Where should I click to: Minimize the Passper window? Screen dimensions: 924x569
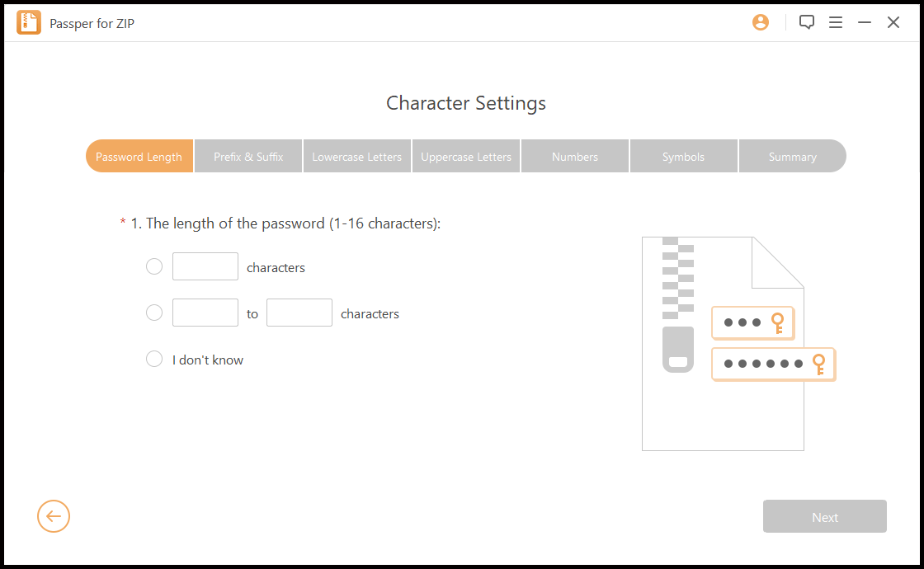864,22
